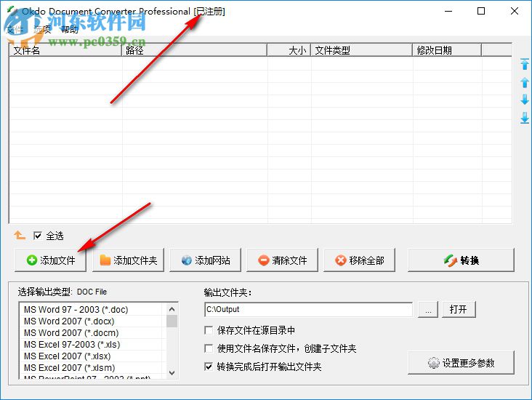Click 清除文件 to clear files
532x400 pixels.
[x=282, y=260]
